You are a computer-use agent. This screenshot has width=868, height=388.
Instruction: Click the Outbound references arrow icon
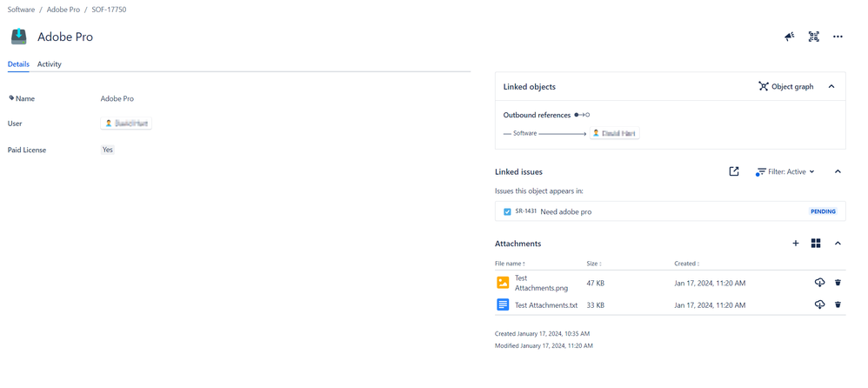point(582,115)
